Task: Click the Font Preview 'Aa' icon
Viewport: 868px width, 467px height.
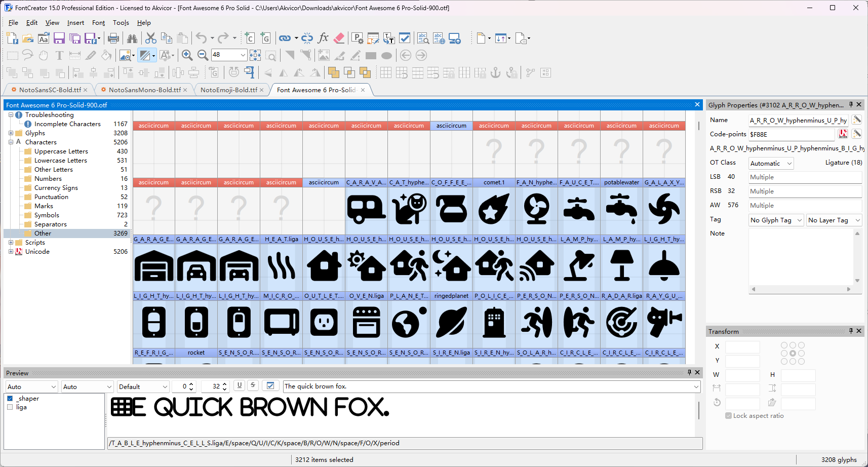Action: 44,38
